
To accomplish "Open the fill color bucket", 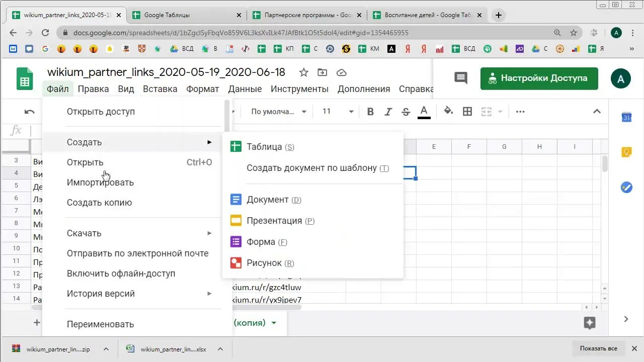I will pos(448,111).
